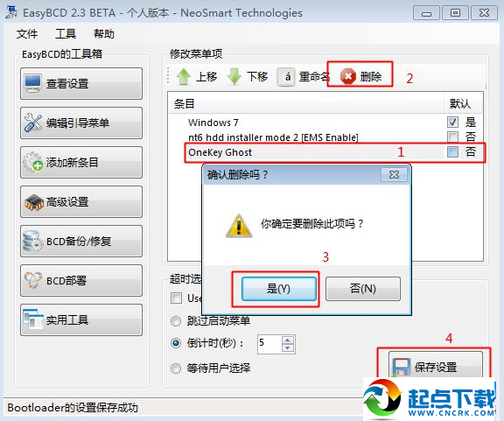Click the red 删除 delete icon
This screenshot has height=421, width=504.
point(348,76)
